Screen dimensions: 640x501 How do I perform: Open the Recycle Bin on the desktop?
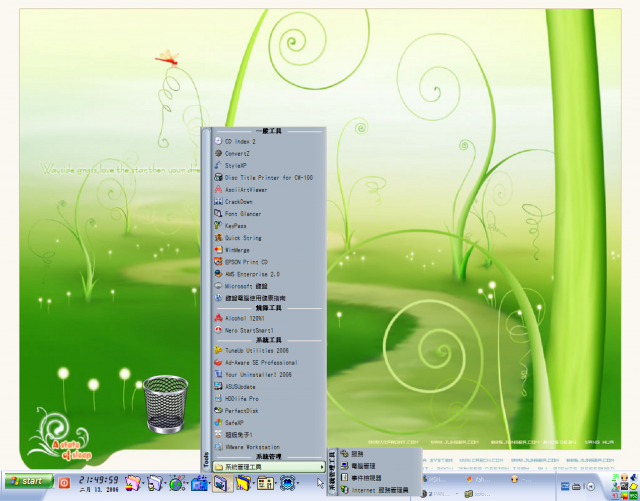click(165, 404)
